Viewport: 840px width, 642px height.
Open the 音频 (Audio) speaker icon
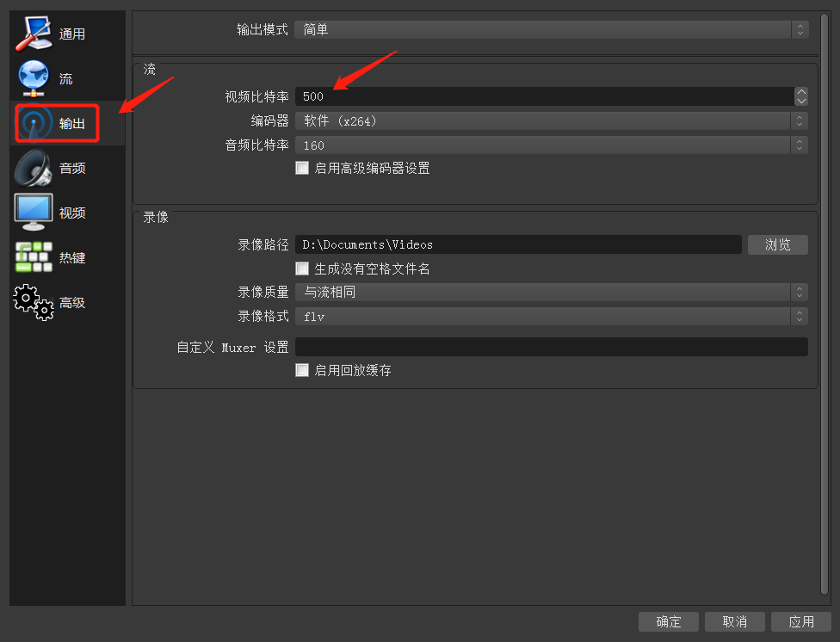(x=34, y=168)
